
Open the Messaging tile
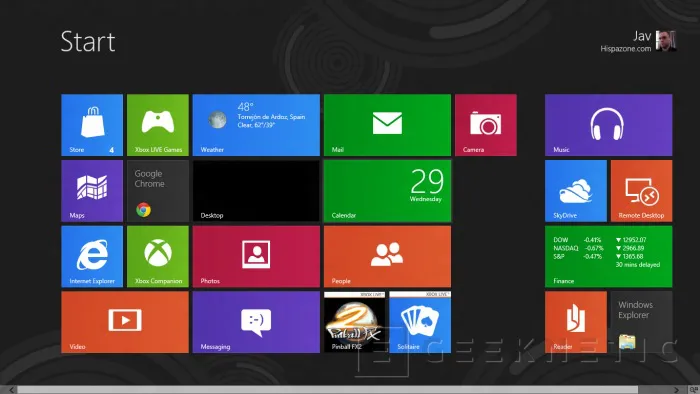click(x=256, y=322)
